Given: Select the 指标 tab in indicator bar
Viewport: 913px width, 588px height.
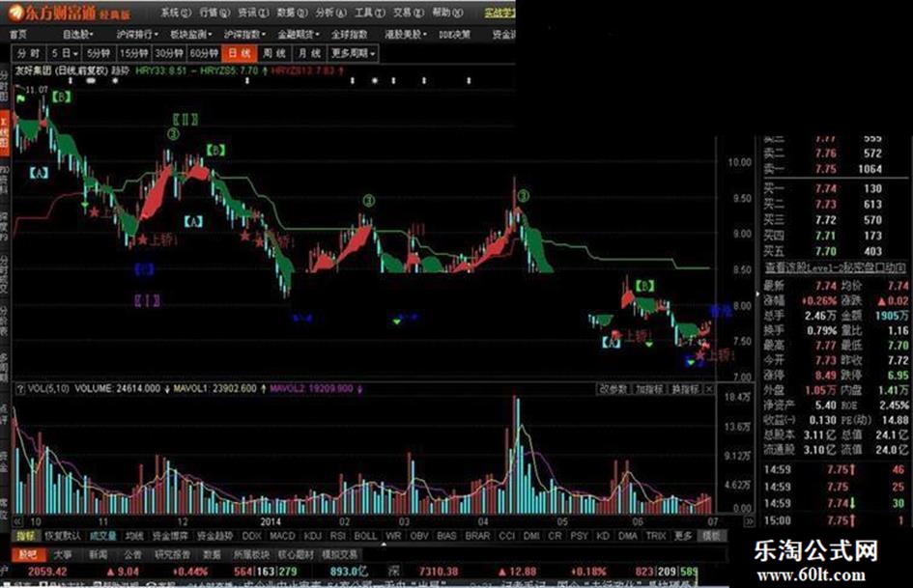Looking at the screenshot, I should [26, 536].
